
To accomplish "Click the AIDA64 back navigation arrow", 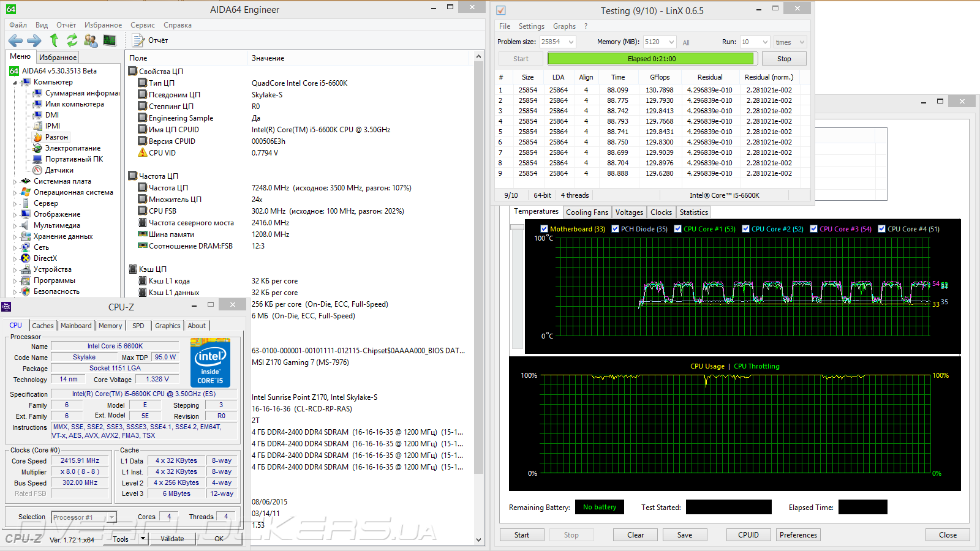I will pyautogui.click(x=15, y=40).
